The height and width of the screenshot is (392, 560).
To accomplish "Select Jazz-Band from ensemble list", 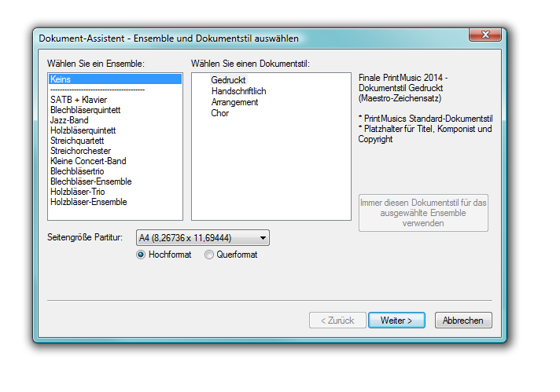I will click(x=69, y=120).
